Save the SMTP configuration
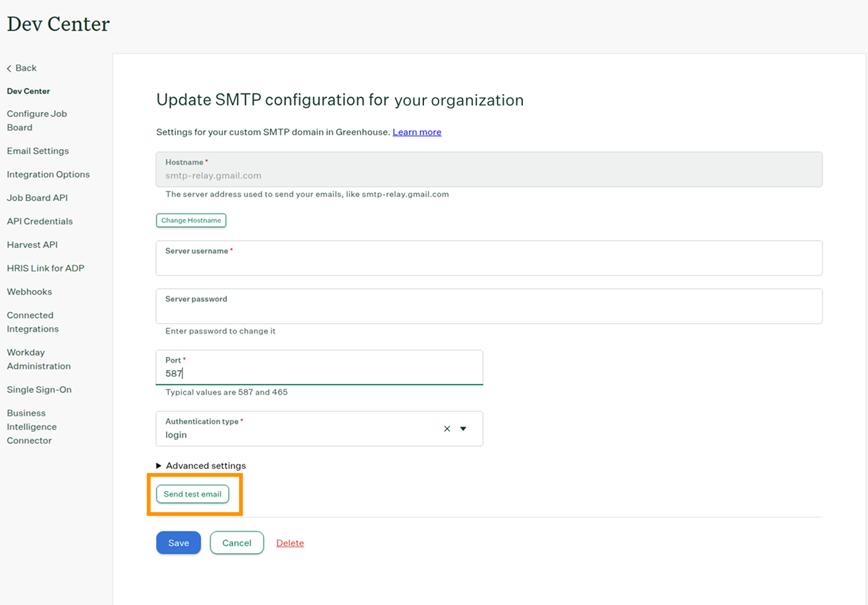 pyautogui.click(x=179, y=543)
